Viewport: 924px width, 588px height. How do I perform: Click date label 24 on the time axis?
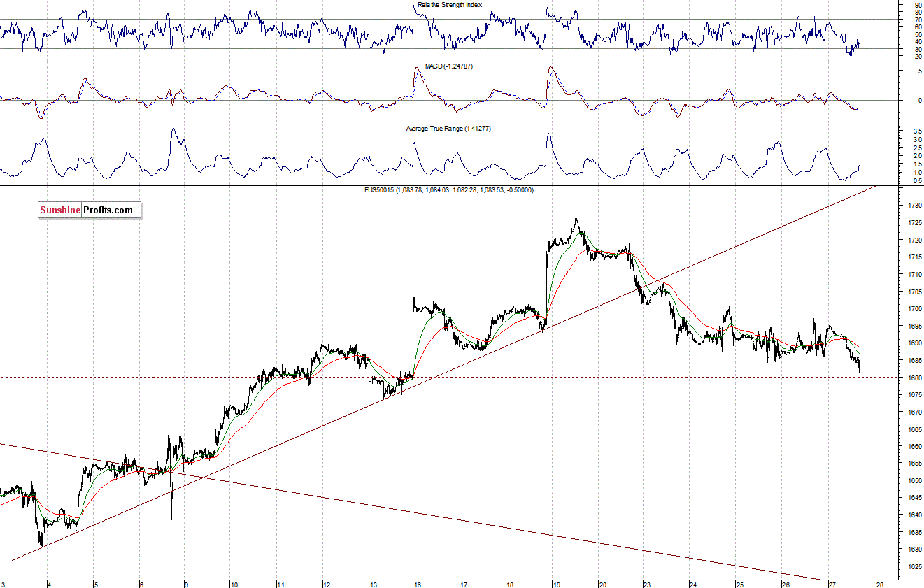click(x=694, y=585)
